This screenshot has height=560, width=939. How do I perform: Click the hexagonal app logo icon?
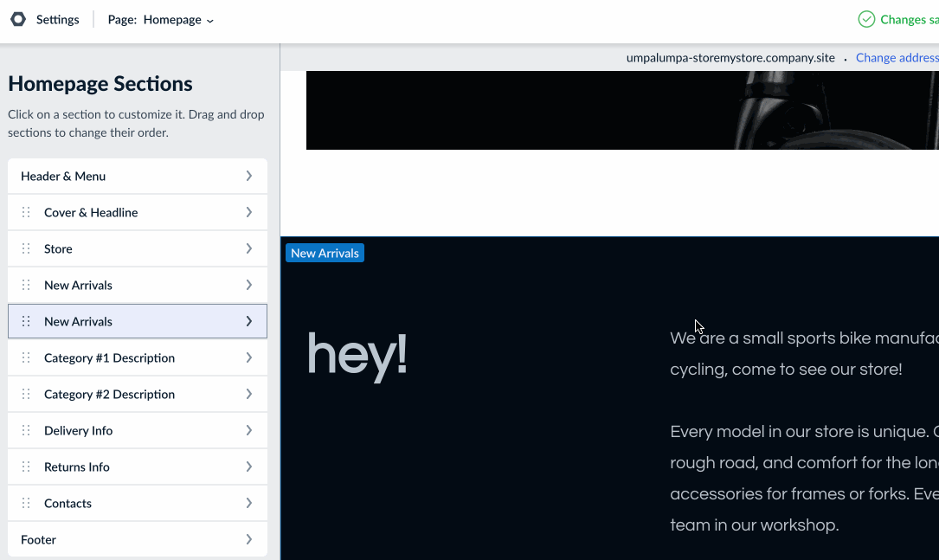[18, 18]
